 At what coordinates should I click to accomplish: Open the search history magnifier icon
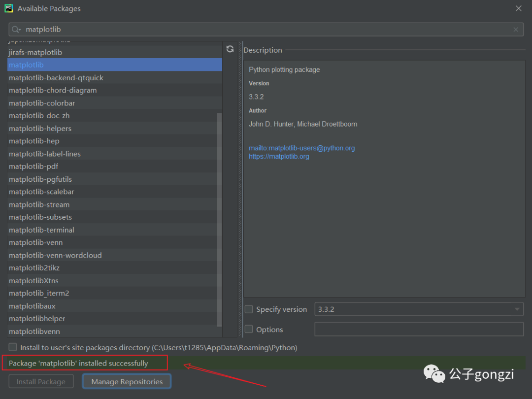[x=16, y=30]
